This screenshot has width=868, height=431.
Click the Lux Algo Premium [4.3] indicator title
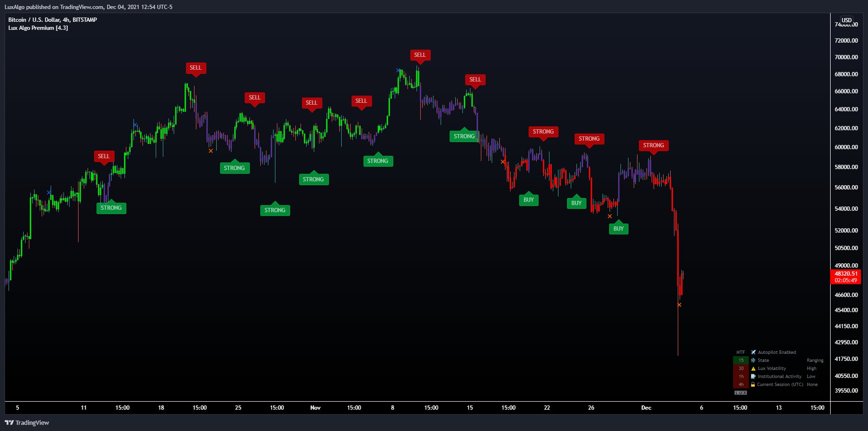click(x=37, y=27)
